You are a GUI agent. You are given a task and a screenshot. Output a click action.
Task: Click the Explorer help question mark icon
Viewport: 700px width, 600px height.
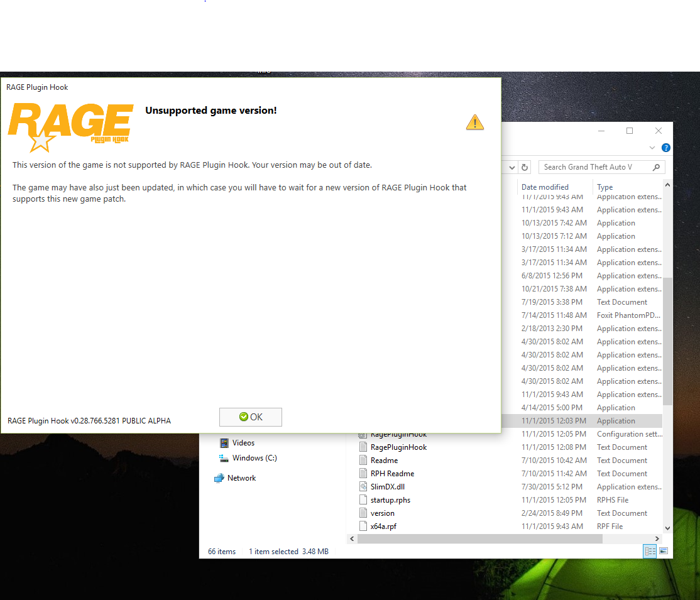tap(665, 147)
